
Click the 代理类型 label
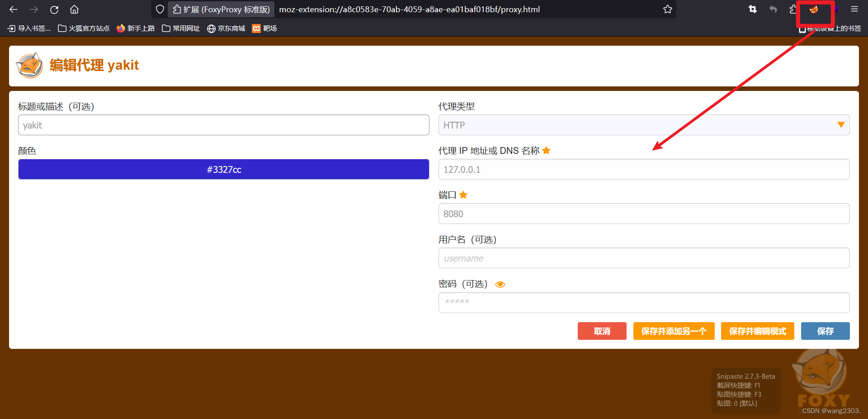(x=457, y=106)
